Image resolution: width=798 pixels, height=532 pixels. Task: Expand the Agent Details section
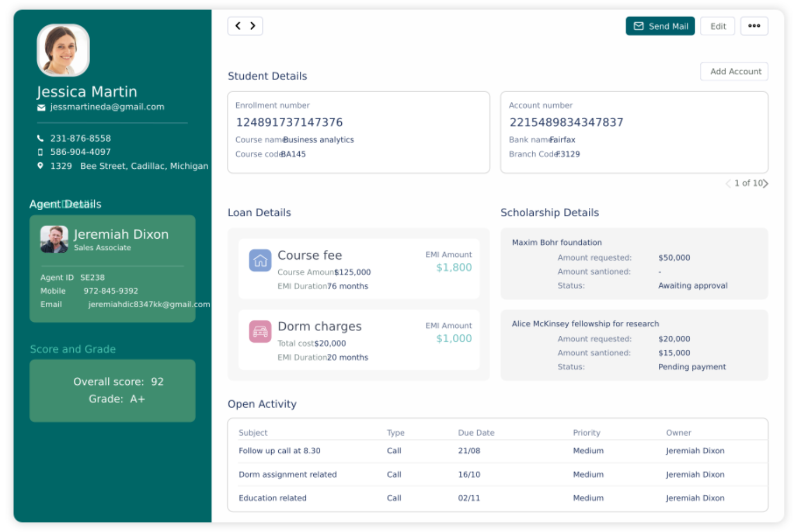[65, 204]
